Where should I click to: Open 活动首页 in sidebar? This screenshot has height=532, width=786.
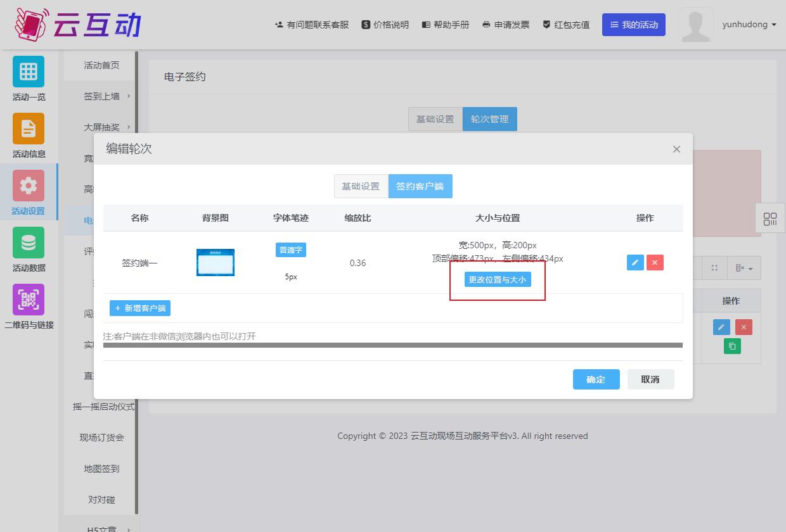click(x=101, y=65)
